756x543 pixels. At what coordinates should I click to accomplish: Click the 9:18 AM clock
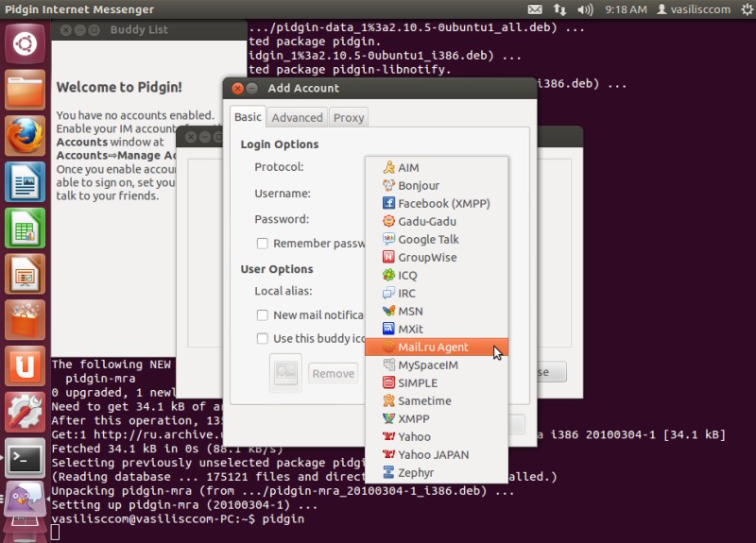pyautogui.click(x=626, y=9)
